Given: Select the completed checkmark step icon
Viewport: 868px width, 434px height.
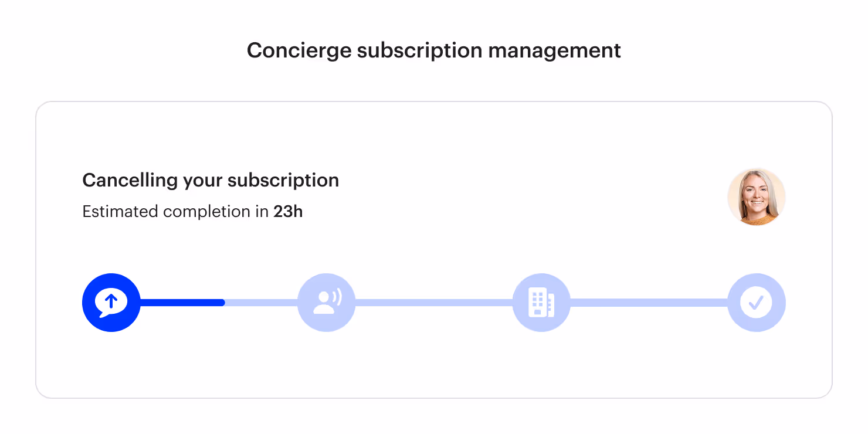Looking at the screenshot, I should pyautogui.click(x=757, y=303).
